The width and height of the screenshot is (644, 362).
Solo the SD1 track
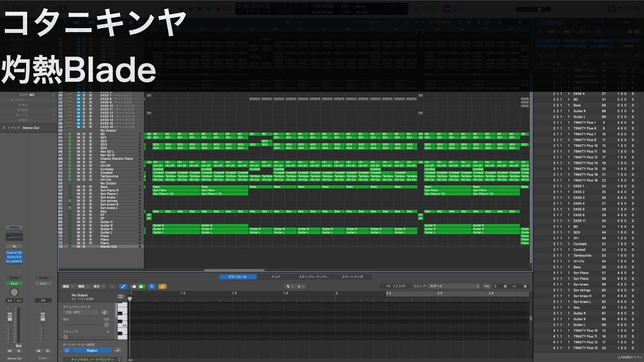click(x=84, y=138)
